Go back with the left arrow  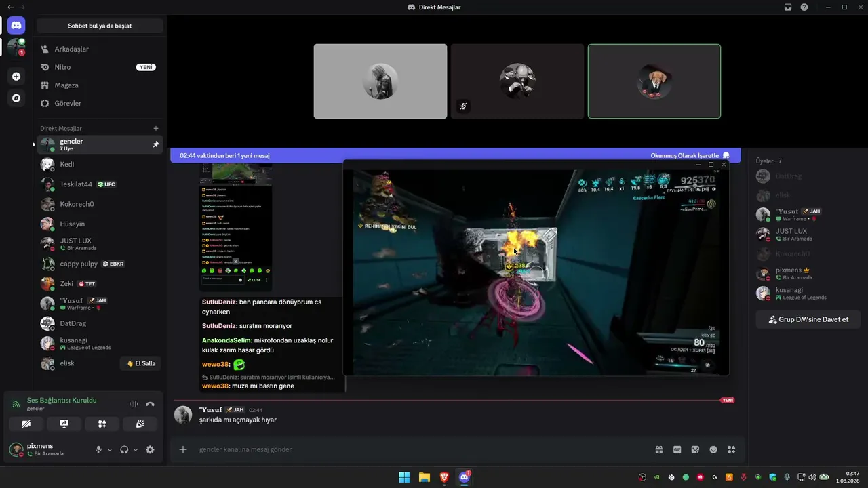pos(10,7)
